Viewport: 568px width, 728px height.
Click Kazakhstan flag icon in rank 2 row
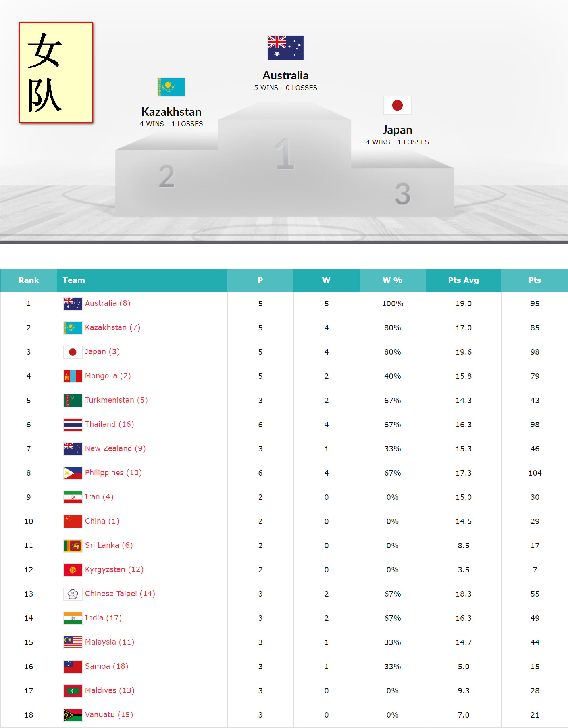73,327
